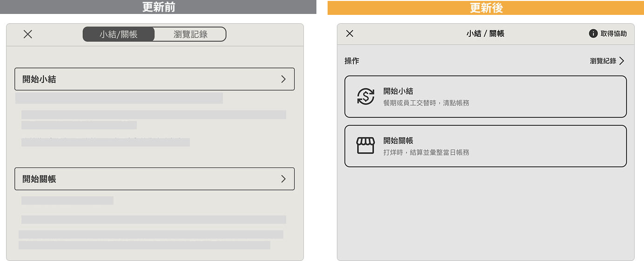Switch to the 瀏覽記錄 segmented tab
Image resolution: width=644 pixels, height=261 pixels.
coord(190,34)
